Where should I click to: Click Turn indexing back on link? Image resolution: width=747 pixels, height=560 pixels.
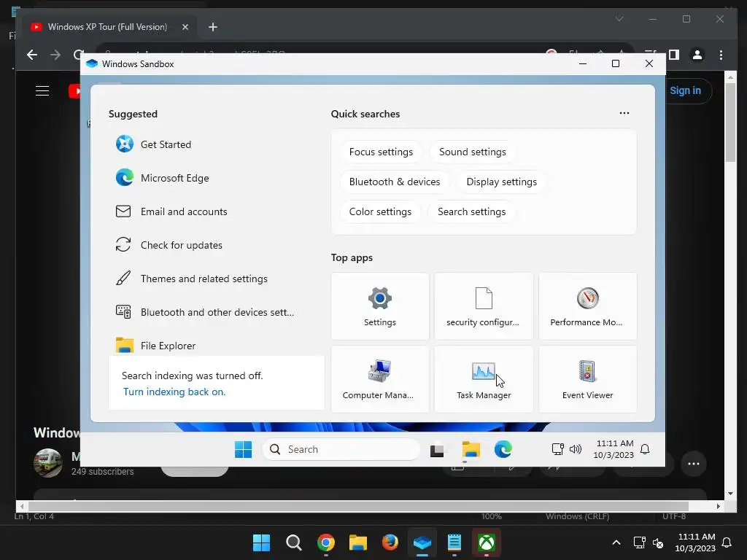point(174,392)
